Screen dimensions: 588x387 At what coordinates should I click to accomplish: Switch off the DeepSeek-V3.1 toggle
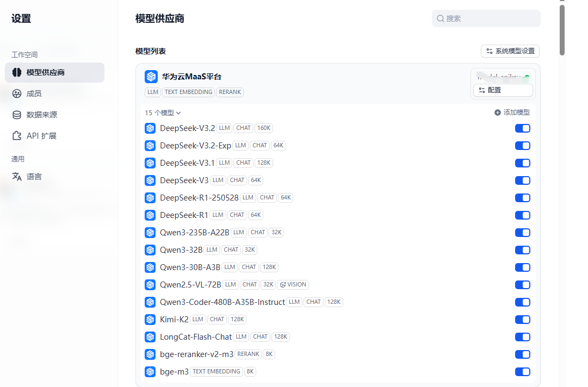coord(522,163)
